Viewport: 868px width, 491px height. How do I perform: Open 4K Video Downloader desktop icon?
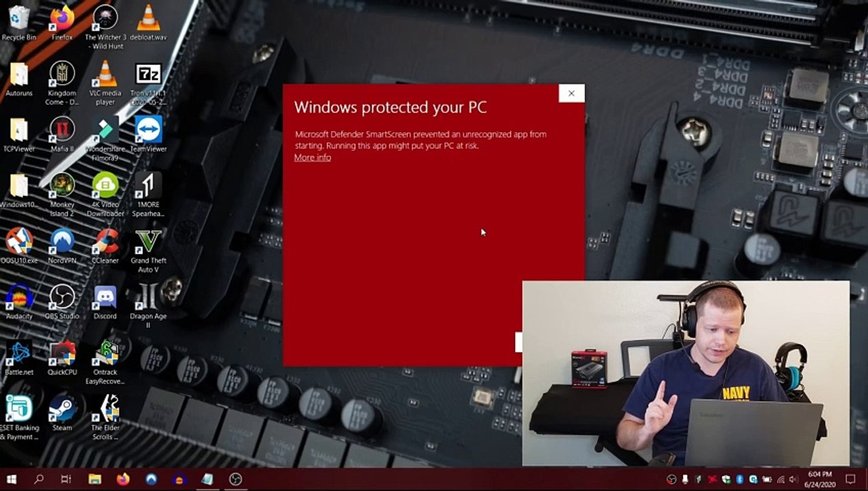coord(105,195)
